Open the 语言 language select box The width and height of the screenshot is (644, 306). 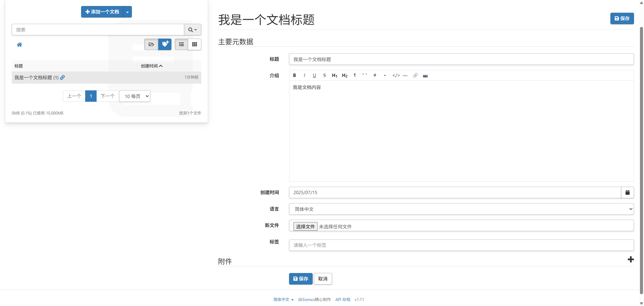tap(461, 209)
